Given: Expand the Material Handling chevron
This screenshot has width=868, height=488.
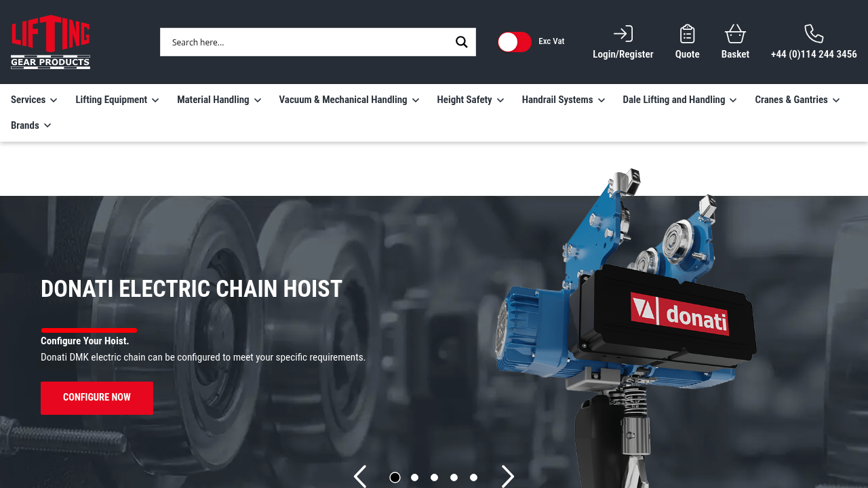Looking at the screenshot, I should [258, 100].
